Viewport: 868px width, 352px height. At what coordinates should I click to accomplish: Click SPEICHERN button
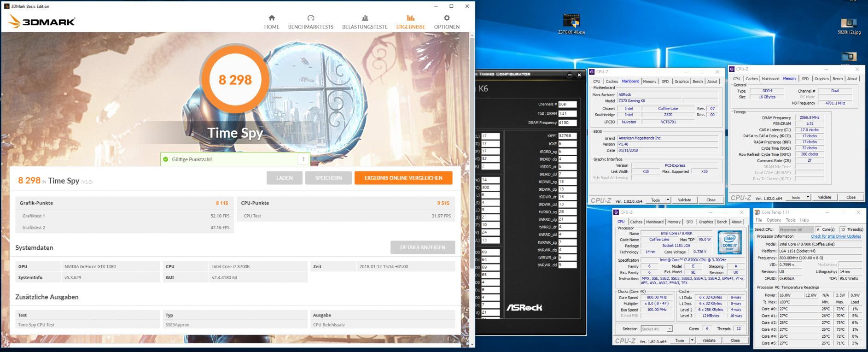[x=328, y=178]
